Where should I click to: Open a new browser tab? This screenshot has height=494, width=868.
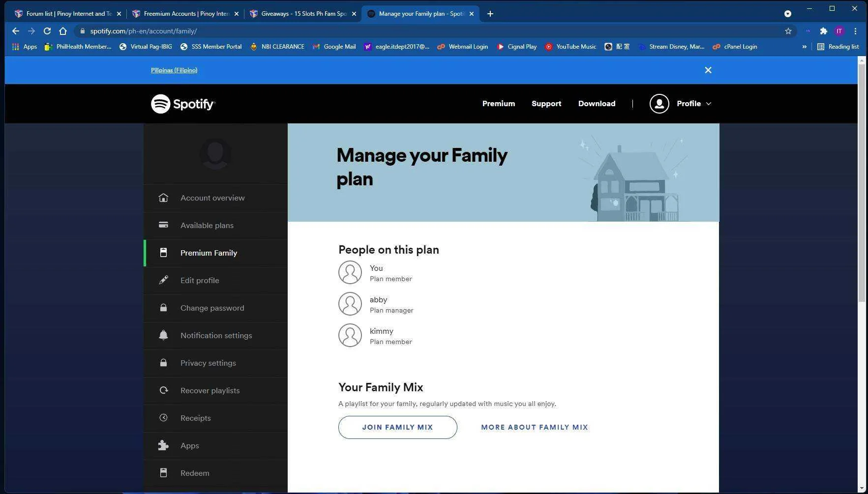coord(490,14)
